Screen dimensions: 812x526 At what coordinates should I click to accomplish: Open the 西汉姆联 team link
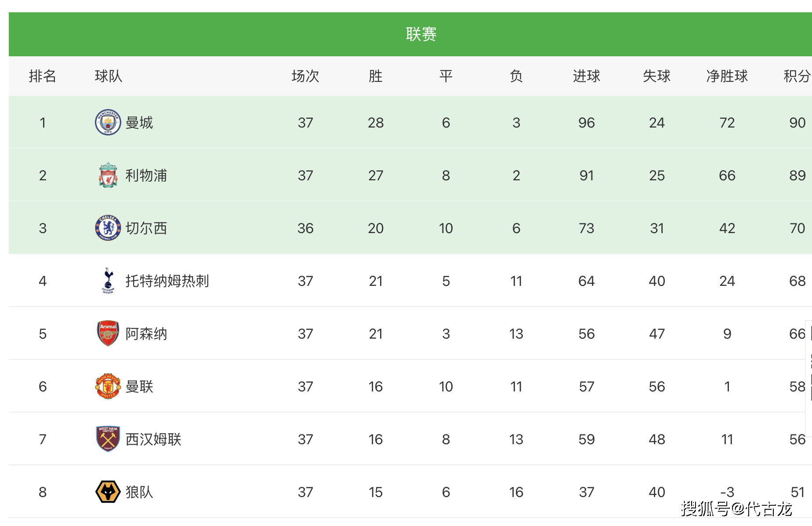[x=153, y=439]
